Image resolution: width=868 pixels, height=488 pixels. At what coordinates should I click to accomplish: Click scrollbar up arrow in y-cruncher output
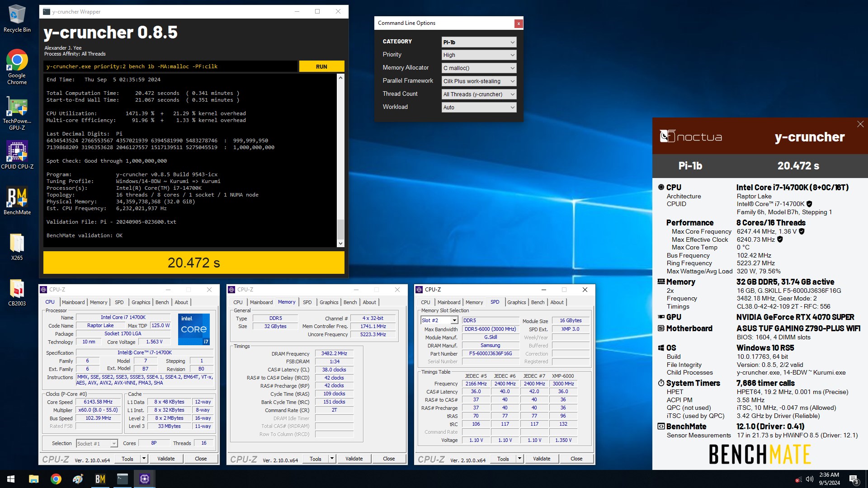coord(340,78)
